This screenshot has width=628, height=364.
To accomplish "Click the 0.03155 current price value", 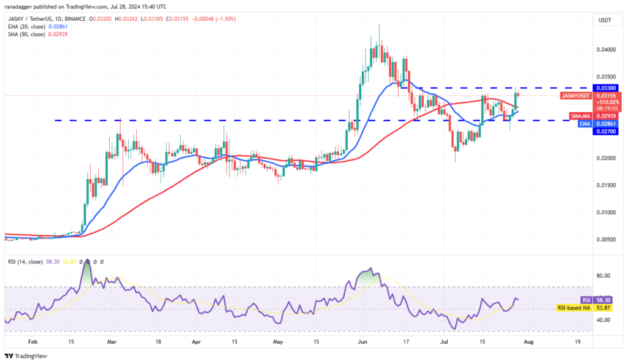I will [606, 96].
